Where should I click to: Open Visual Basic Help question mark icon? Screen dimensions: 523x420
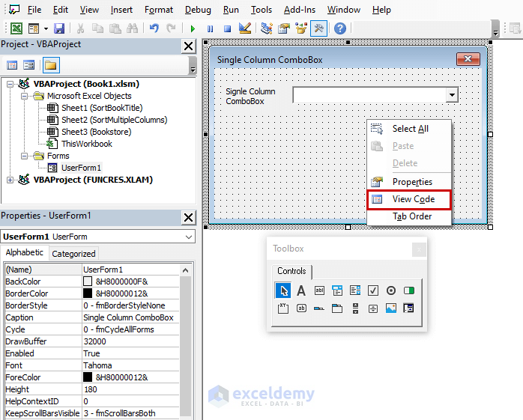tap(340, 28)
